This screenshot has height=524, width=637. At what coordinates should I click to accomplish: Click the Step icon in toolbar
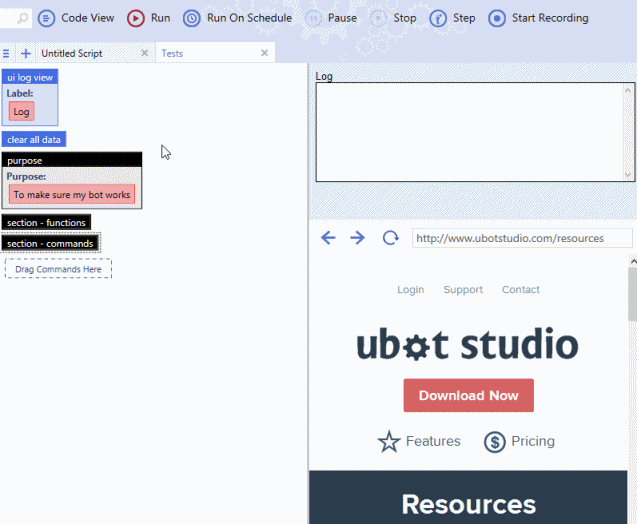(438, 18)
